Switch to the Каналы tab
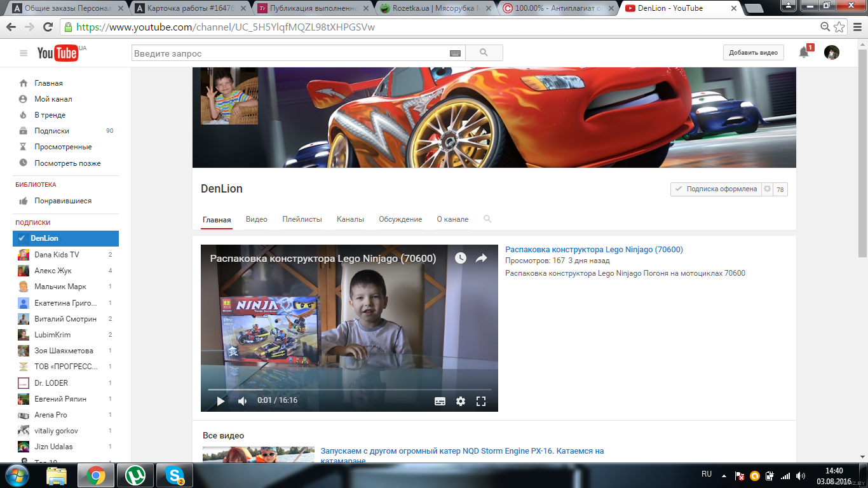 pos(350,219)
